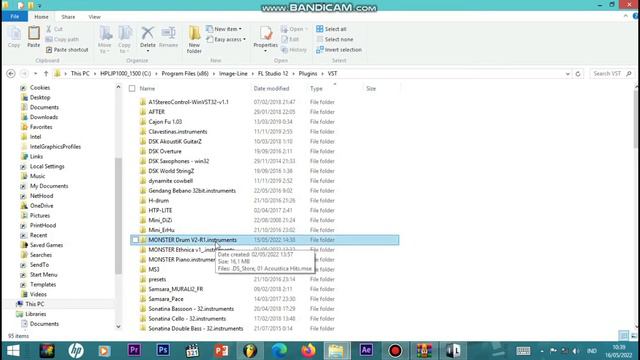Viewport: 640px width, 360px height.
Task: Jump to Program Files (x86) in breadcrumb
Action: pyautogui.click(x=185, y=73)
